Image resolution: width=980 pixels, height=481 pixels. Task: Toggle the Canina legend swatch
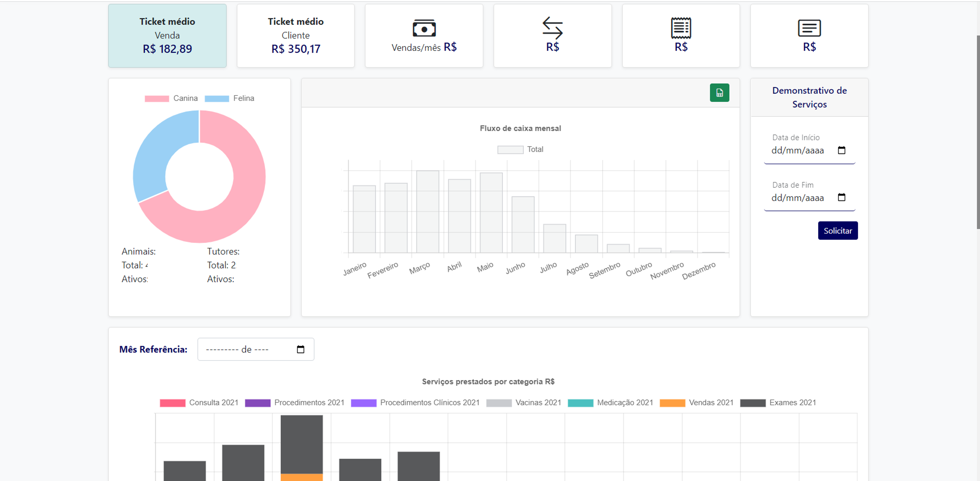[157, 98]
